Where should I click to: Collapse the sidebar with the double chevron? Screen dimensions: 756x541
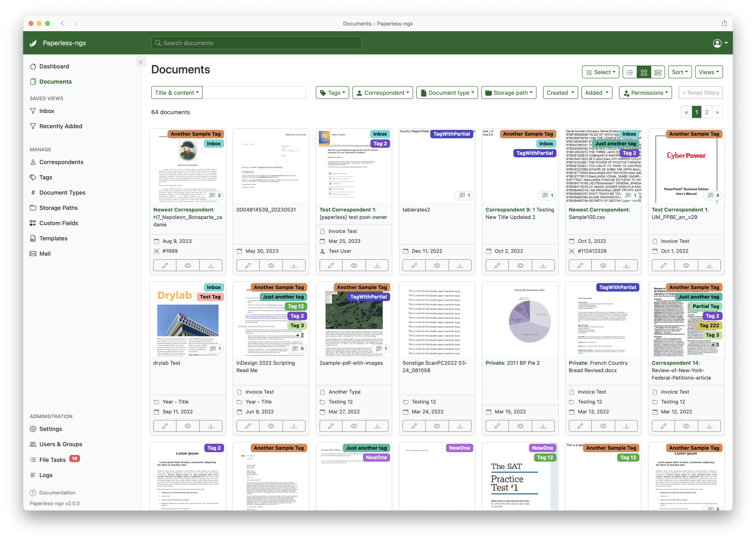pyautogui.click(x=141, y=62)
